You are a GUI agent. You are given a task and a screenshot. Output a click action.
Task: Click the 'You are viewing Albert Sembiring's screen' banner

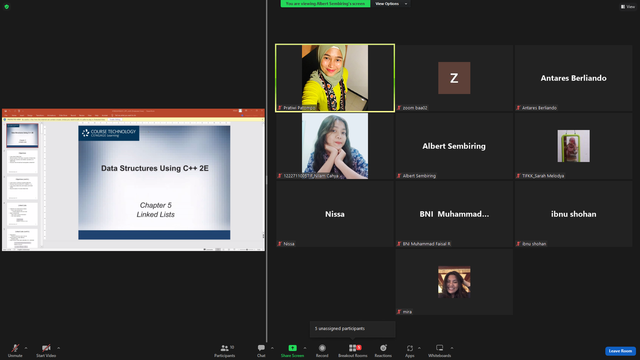(325, 4)
